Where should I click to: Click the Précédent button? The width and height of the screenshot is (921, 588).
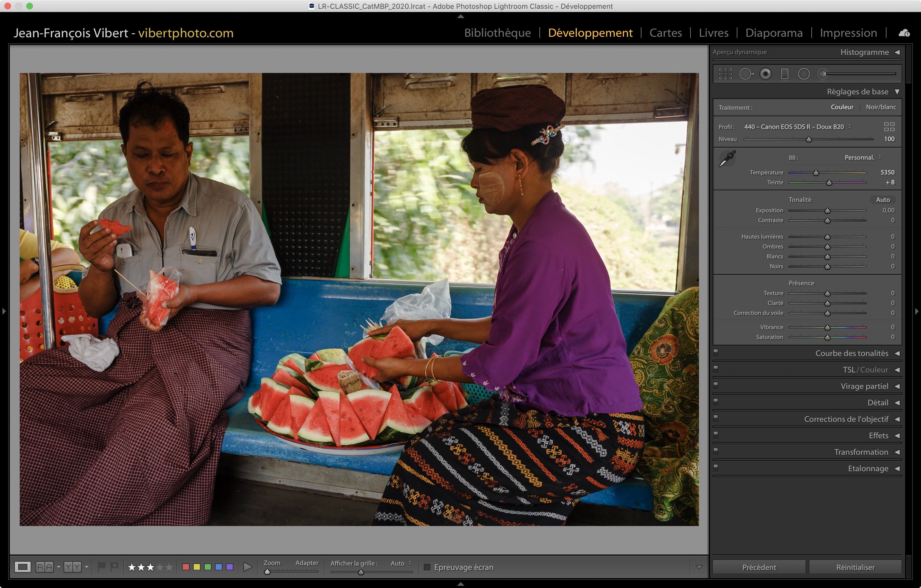point(759,567)
